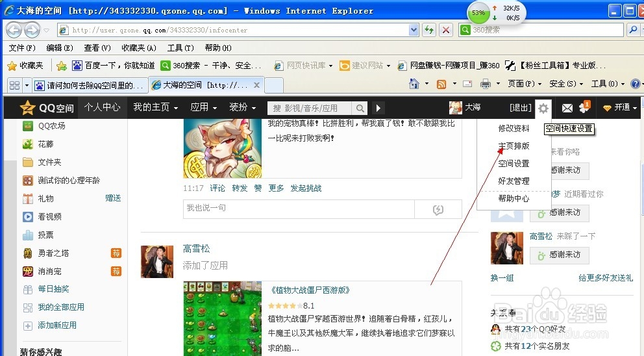The height and width of the screenshot is (356, 644).
Task: Open Favorites star labeled 收藏夹
Action: click(x=25, y=66)
